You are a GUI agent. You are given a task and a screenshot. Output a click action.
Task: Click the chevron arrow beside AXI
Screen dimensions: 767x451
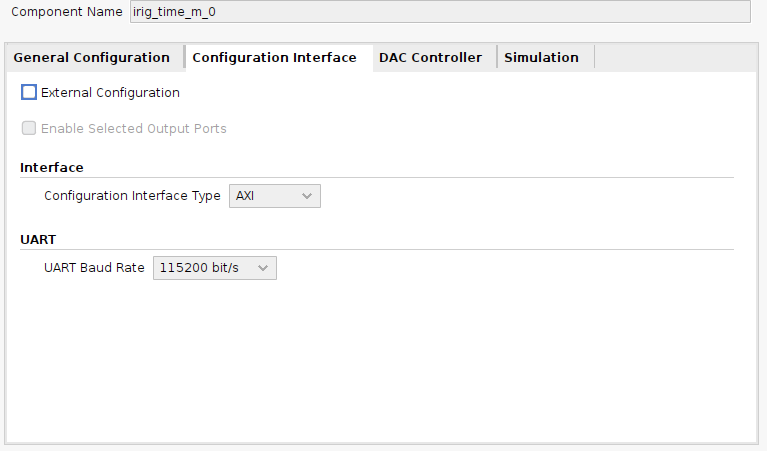pyautogui.click(x=307, y=196)
